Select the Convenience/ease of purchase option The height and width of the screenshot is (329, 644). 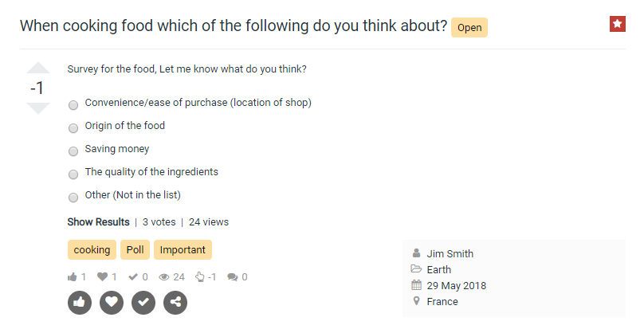tap(73, 104)
